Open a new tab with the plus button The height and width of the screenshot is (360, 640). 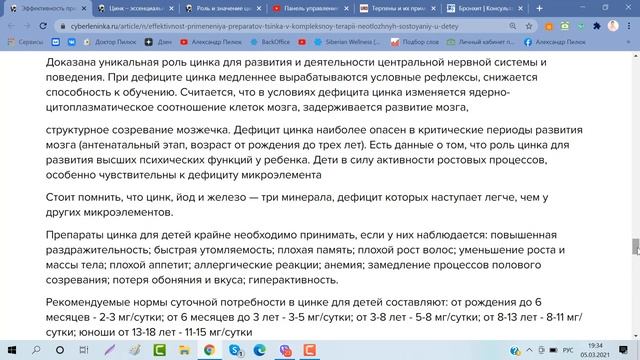(539, 8)
